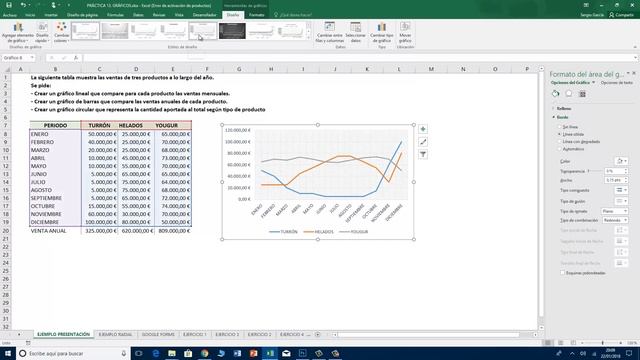Open Tipo de combinación dropdown
Image resolution: width=640 pixels, height=360 pixels.
click(x=615, y=220)
